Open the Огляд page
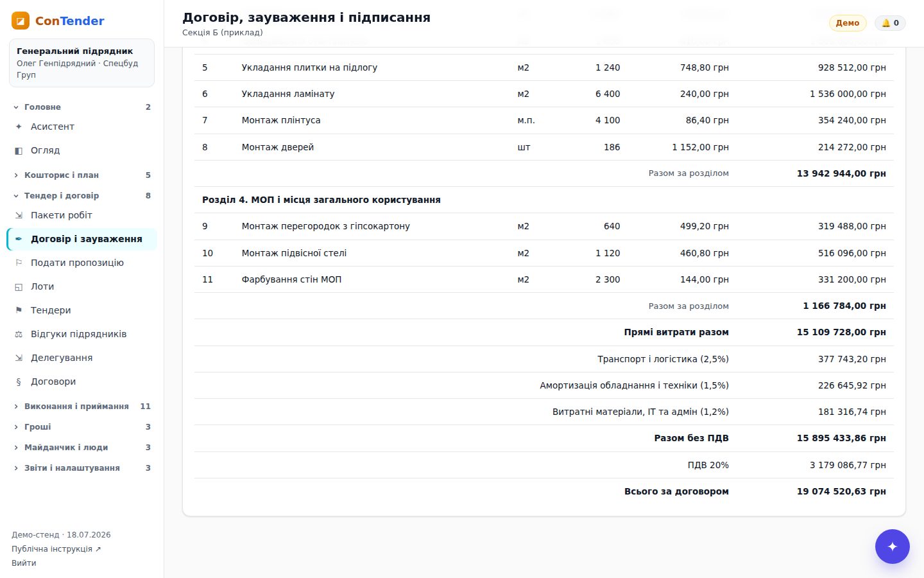The height and width of the screenshot is (578, 924). tap(81, 150)
